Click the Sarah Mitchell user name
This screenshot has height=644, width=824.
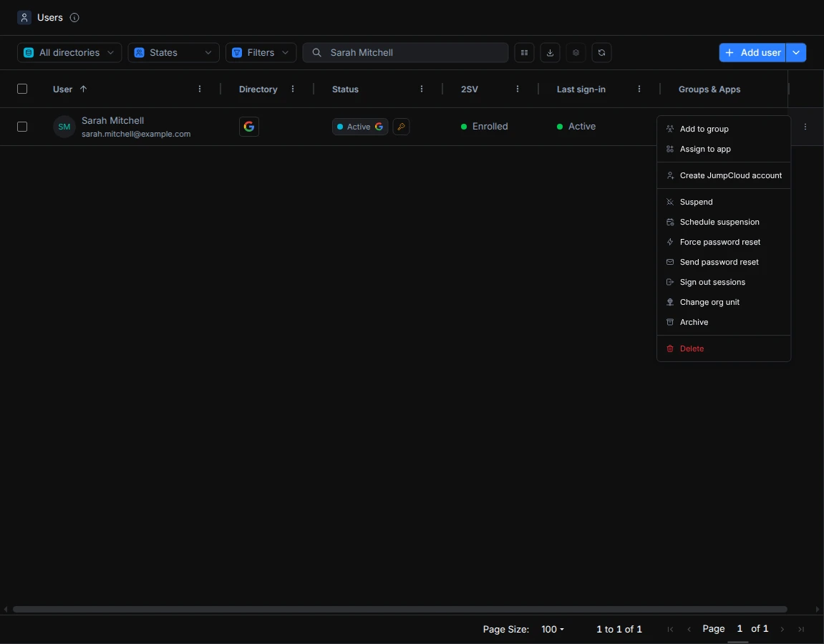pos(112,120)
